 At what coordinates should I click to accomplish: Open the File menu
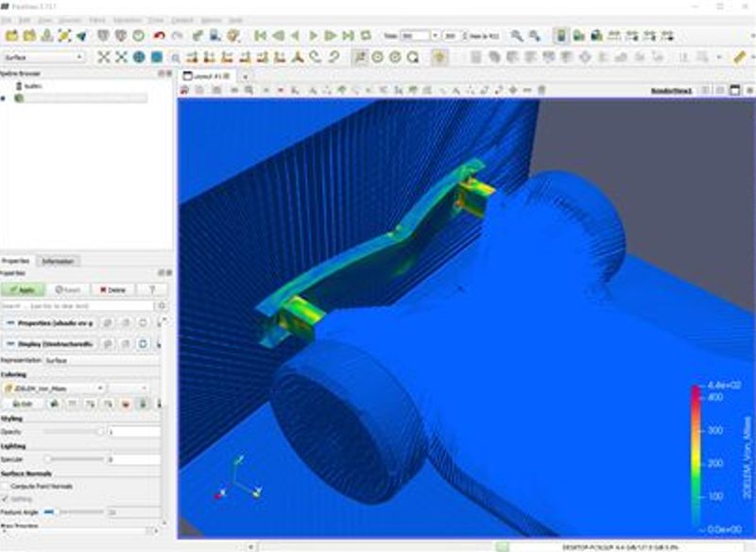[x=6, y=20]
